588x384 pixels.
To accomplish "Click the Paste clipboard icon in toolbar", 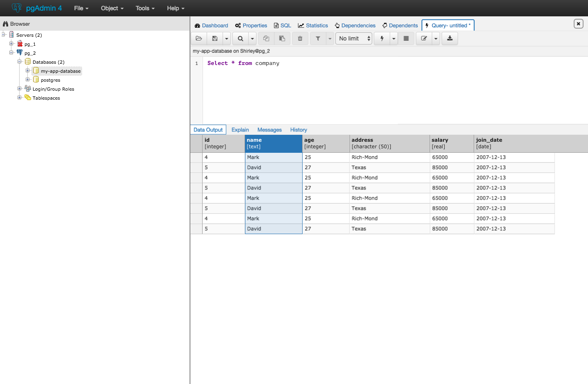I will point(282,38).
